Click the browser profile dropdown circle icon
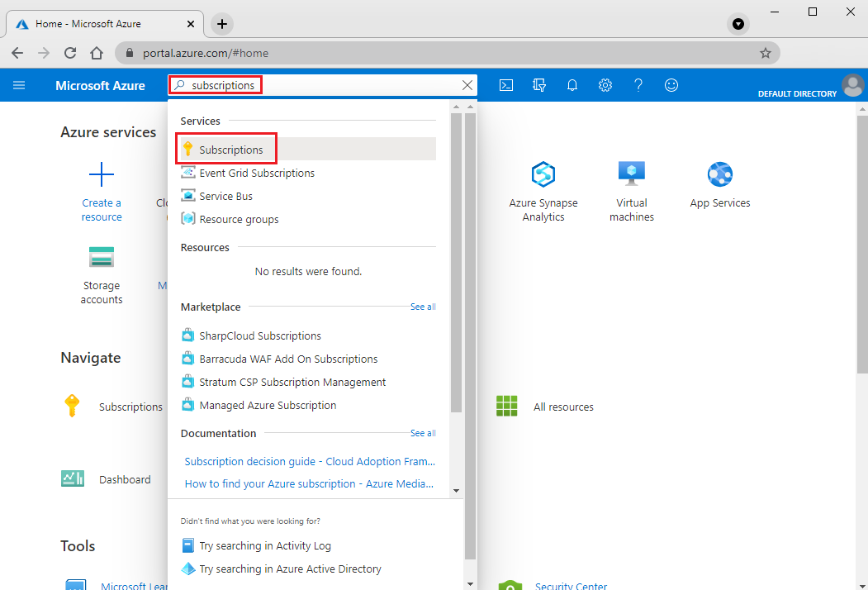Screen dimensions: 868x590 (738, 24)
